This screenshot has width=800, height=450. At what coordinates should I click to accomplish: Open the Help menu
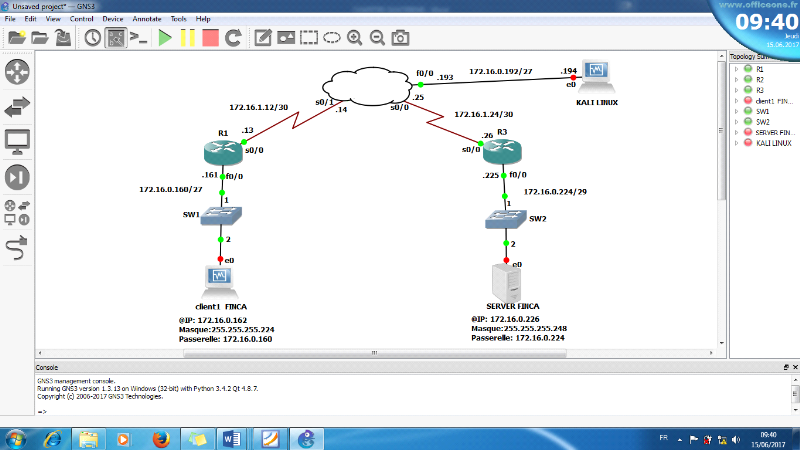tap(203, 19)
